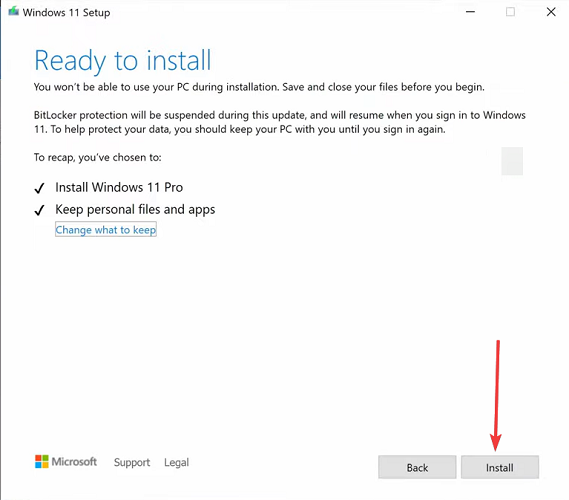Open the Change what to keep link

(106, 230)
